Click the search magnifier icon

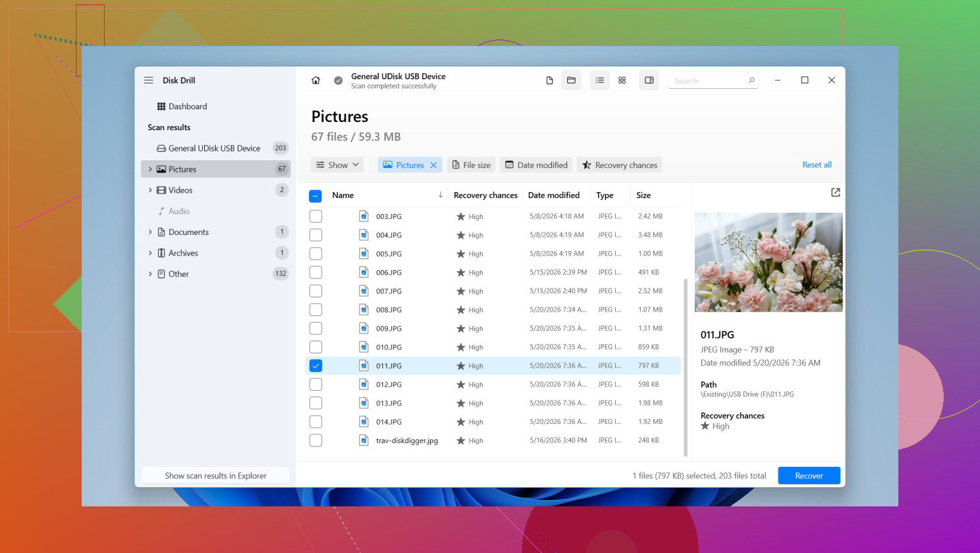coord(752,80)
